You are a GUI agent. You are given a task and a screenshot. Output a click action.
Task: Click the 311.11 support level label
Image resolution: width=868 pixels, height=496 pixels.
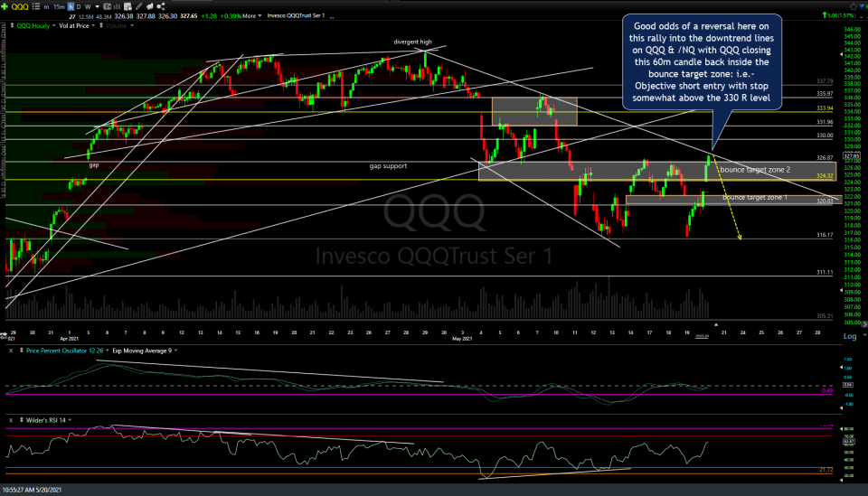(825, 272)
